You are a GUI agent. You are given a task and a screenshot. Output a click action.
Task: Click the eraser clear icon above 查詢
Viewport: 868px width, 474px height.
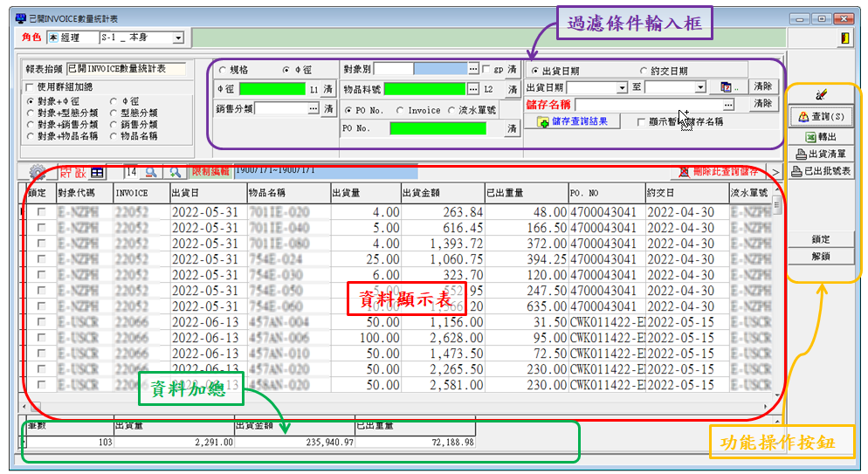821,95
